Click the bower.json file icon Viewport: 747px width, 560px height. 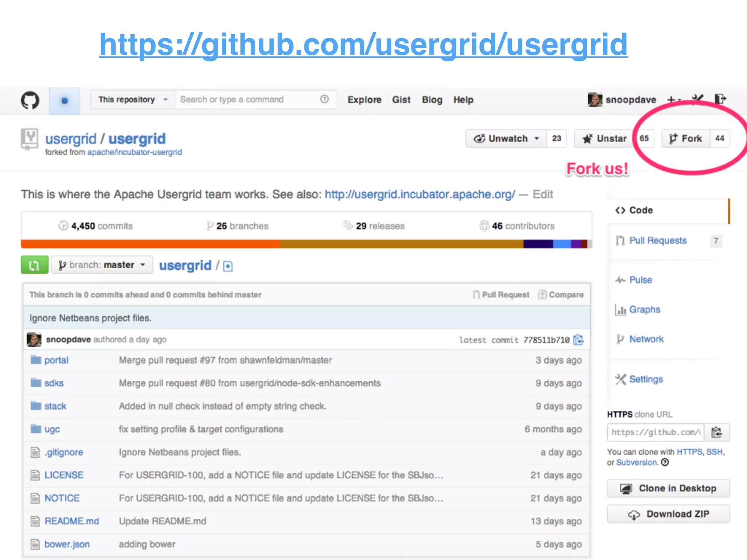(35, 544)
